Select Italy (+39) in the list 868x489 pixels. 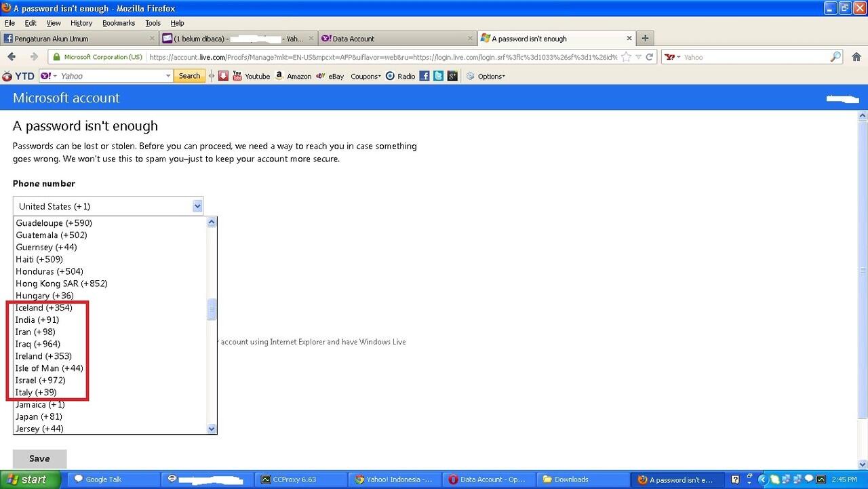[x=110, y=393]
